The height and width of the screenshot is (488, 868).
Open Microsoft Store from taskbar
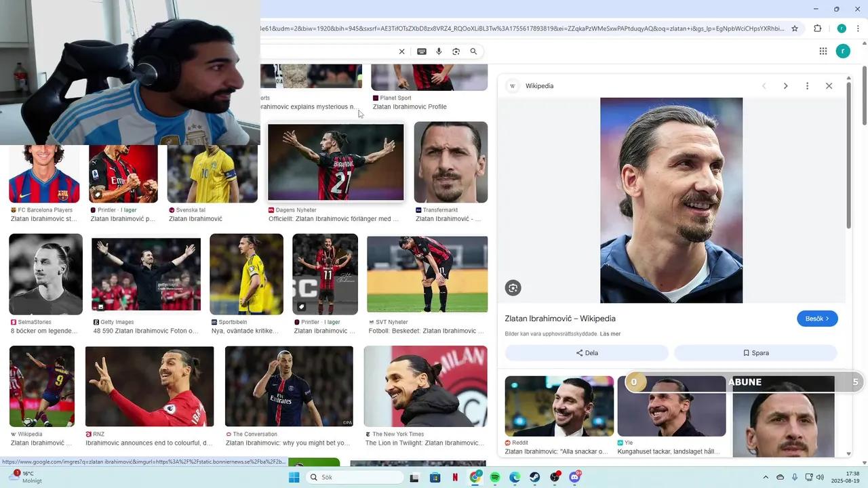pos(435,477)
